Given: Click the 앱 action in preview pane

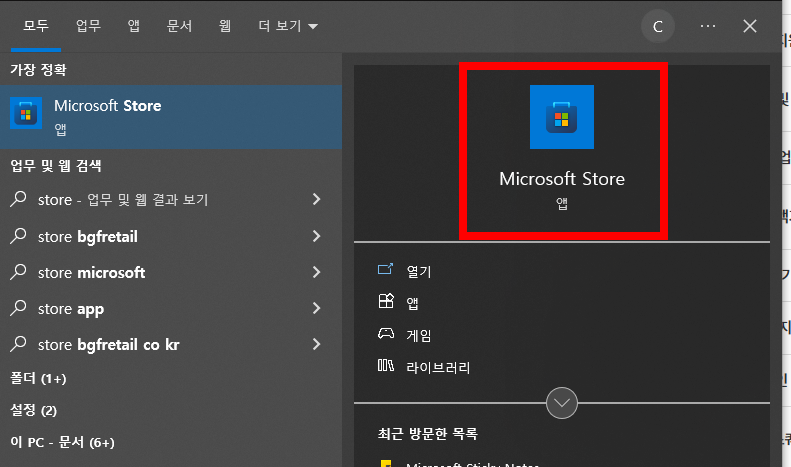Looking at the screenshot, I should click(412, 303).
